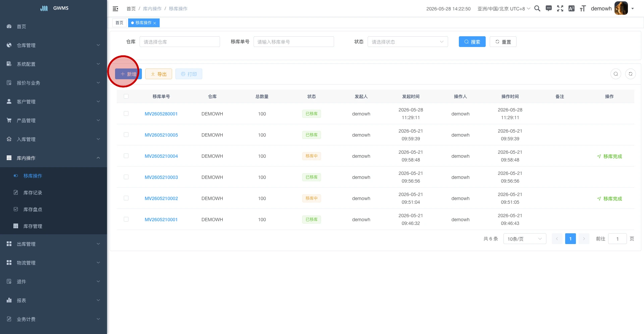Viewport: 644px width, 334px height.
Task: Focus the 移库单号 input field
Action: coord(294,42)
